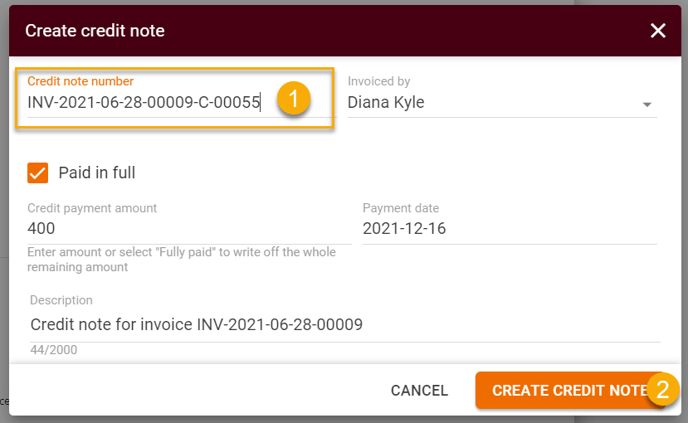Click the orange number 2 annotation badge
The height and width of the screenshot is (423, 688).
click(663, 389)
